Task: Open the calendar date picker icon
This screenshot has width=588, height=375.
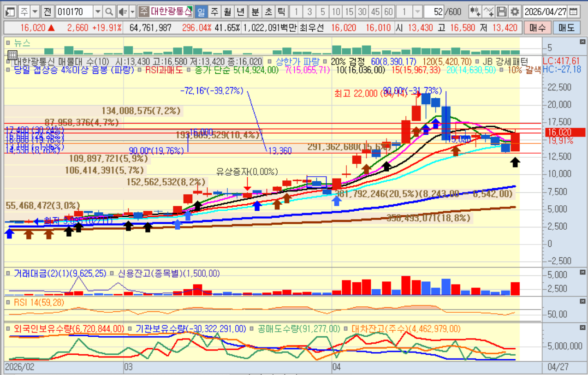Action: tap(573, 12)
